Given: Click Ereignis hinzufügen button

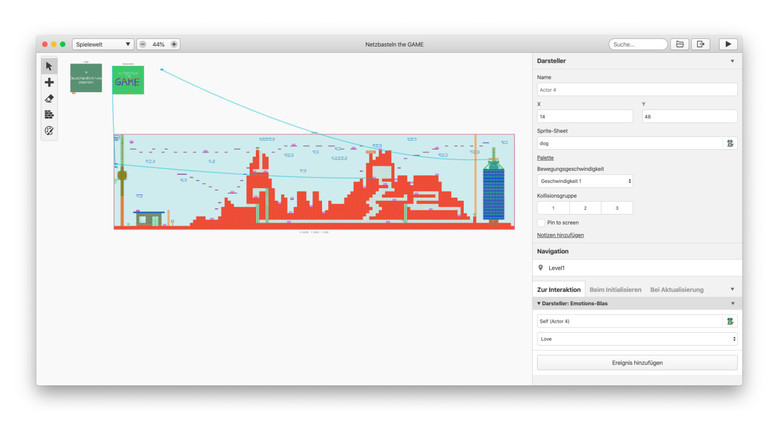Looking at the screenshot, I should (x=637, y=363).
